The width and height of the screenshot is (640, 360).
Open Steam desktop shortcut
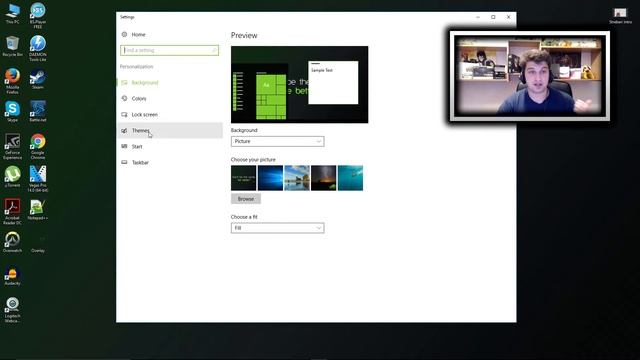(38, 79)
